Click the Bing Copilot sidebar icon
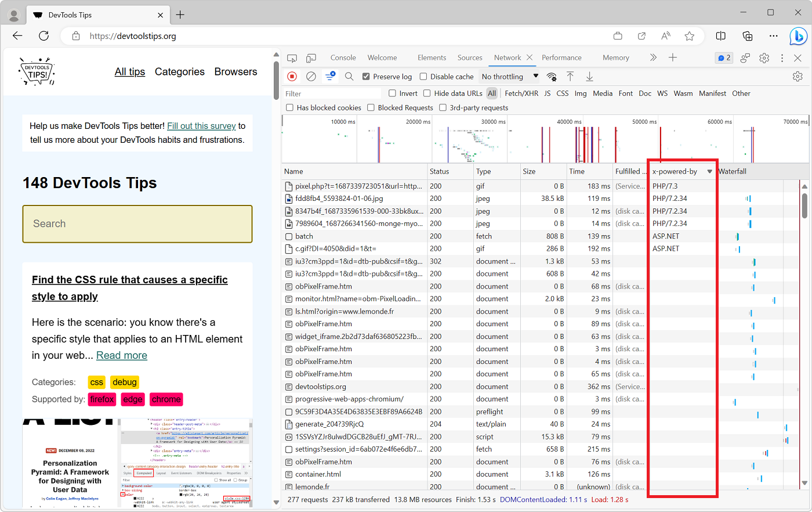 pos(798,36)
